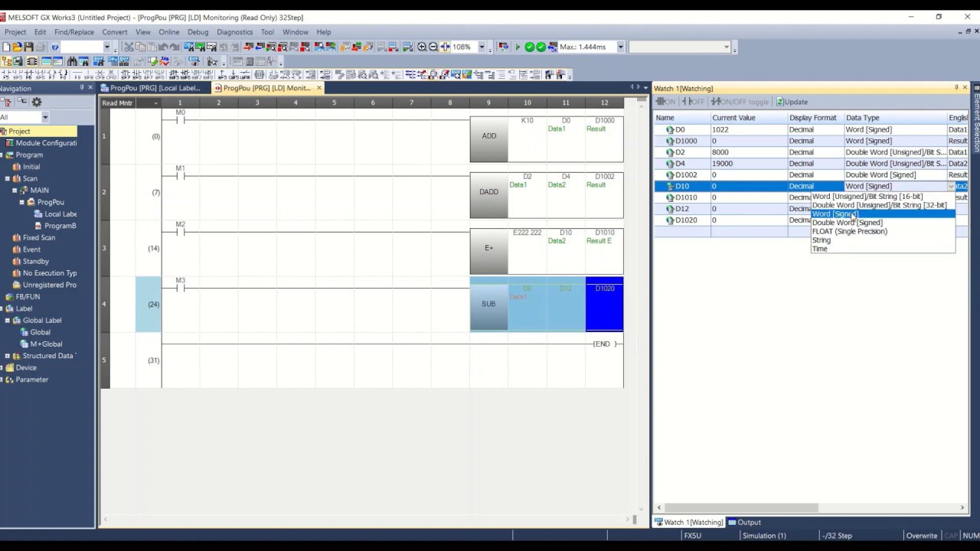
Task: Open the navigation settings gear icon
Action: [36, 102]
